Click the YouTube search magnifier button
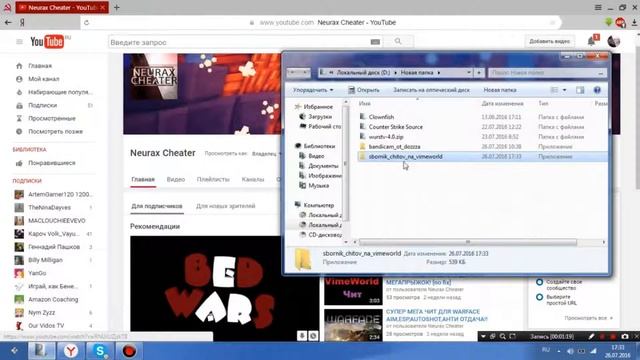Screen dimensions: 640x360 [398, 42]
